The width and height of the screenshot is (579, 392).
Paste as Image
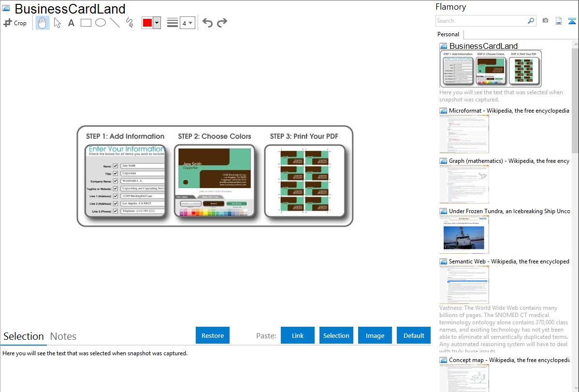(x=375, y=335)
